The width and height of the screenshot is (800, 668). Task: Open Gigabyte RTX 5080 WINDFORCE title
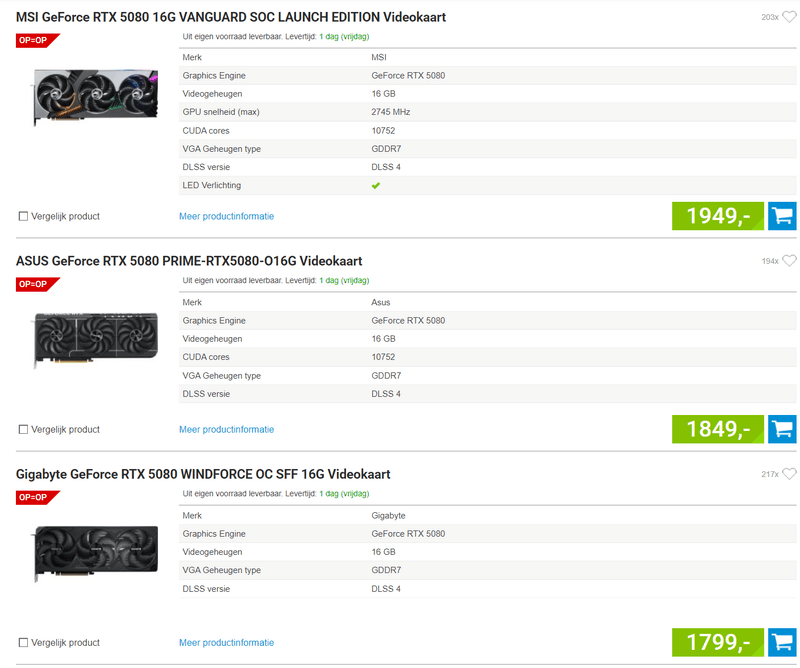(x=203, y=475)
